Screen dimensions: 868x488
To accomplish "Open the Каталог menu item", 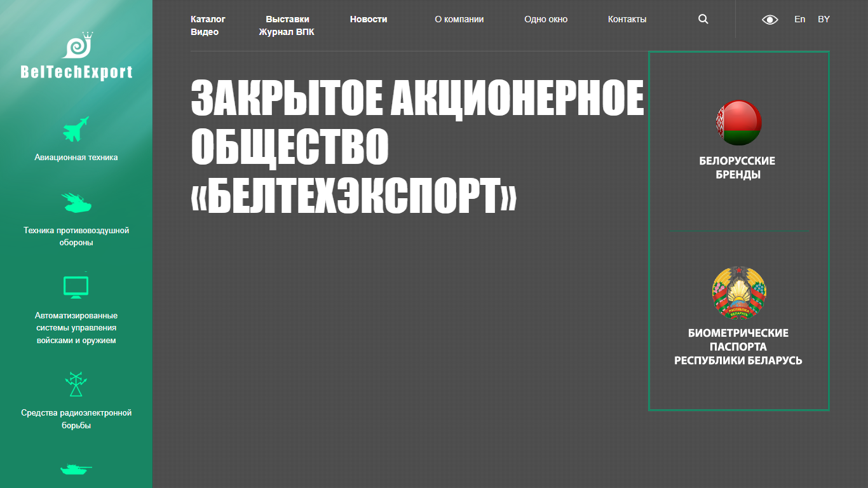I will pyautogui.click(x=208, y=19).
